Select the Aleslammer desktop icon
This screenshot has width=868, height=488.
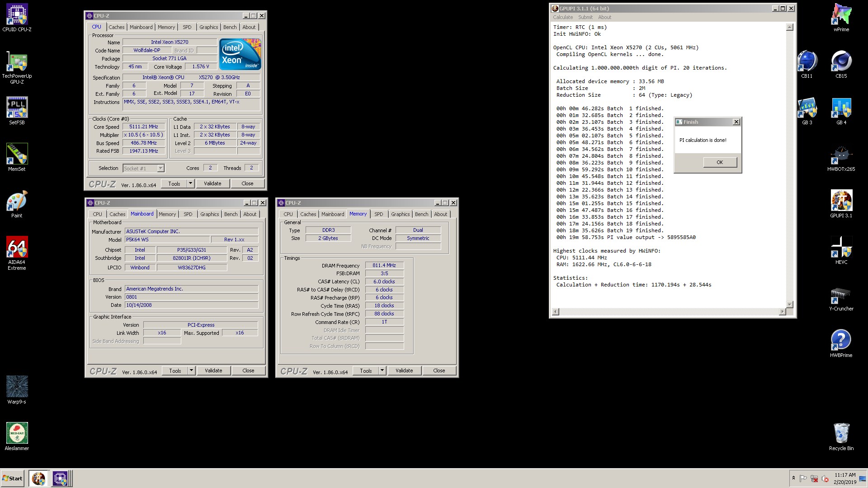(17, 436)
